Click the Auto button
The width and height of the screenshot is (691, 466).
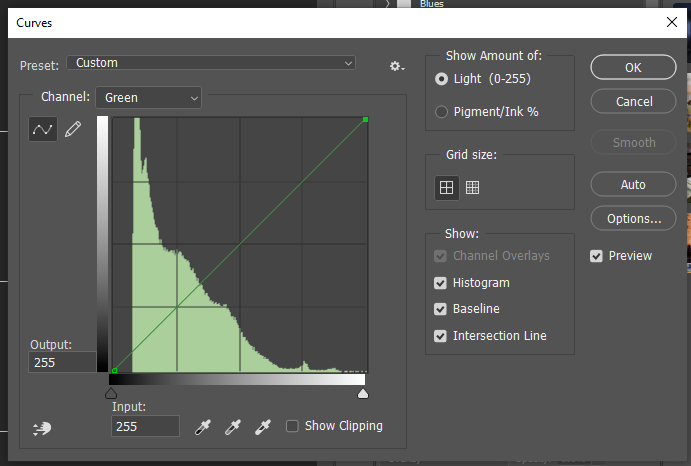point(633,184)
